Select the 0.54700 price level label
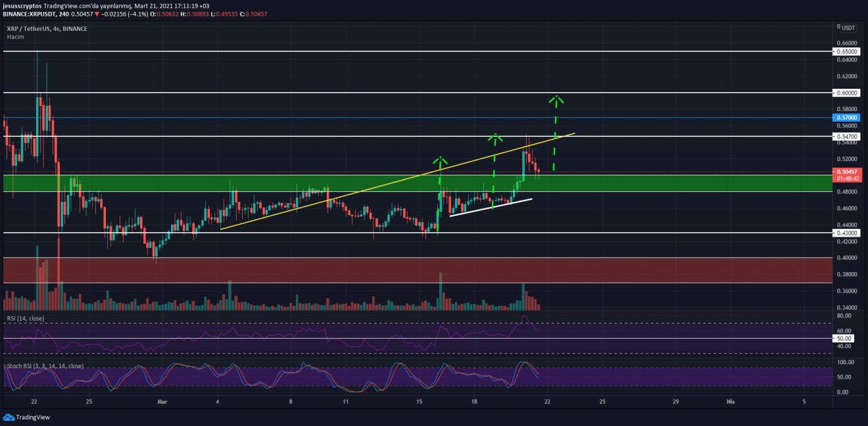 tap(846, 137)
